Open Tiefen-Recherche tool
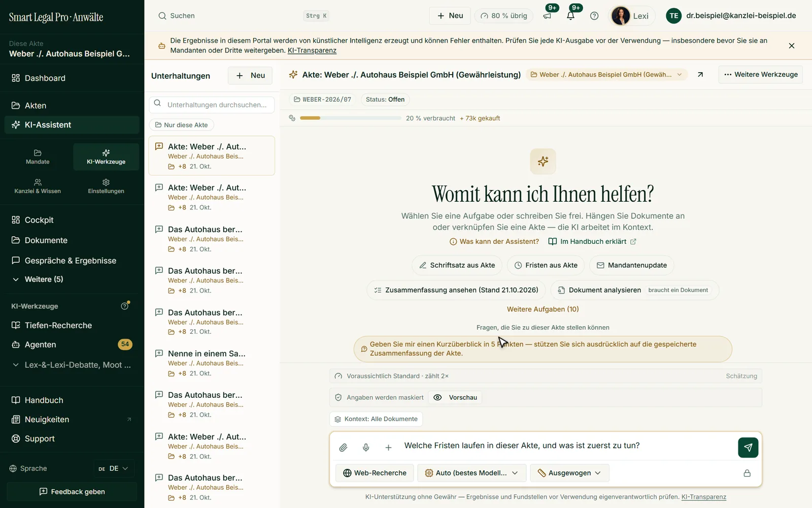Screen dimensions: 812x508 [72, 325]
